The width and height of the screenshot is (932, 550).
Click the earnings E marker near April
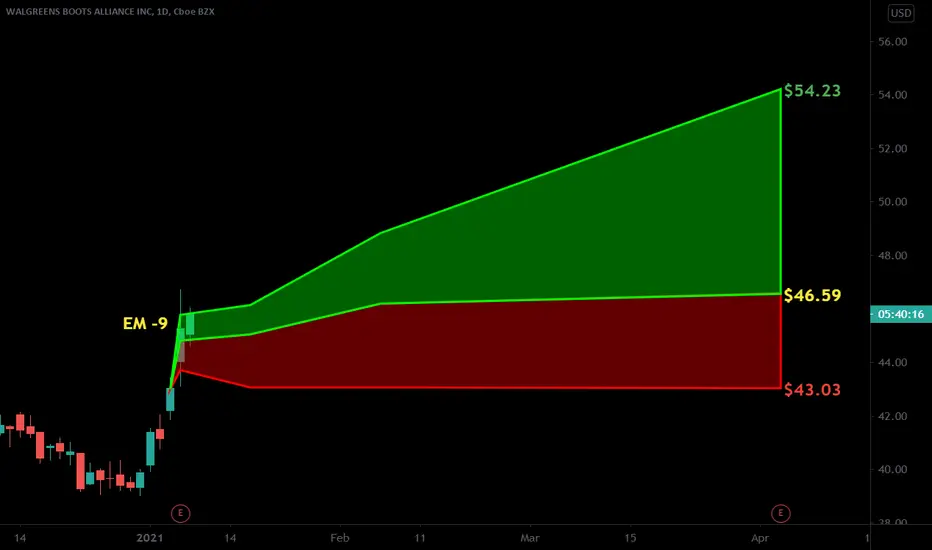point(780,513)
